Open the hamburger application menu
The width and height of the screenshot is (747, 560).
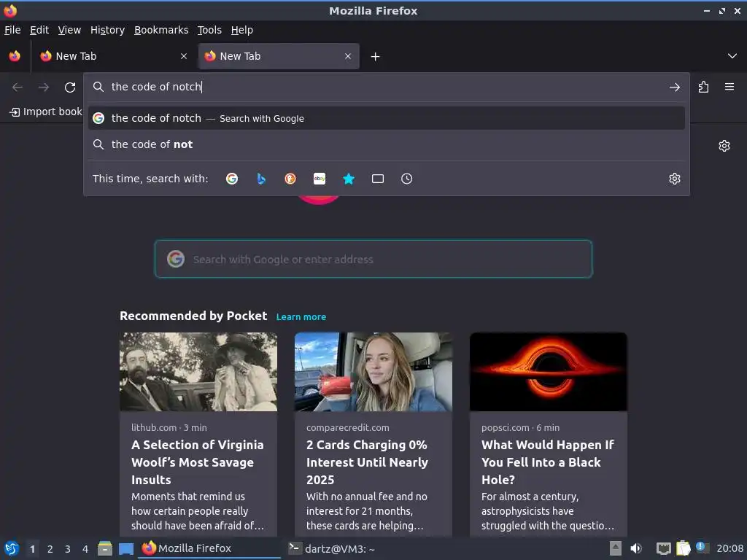point(729,87)
